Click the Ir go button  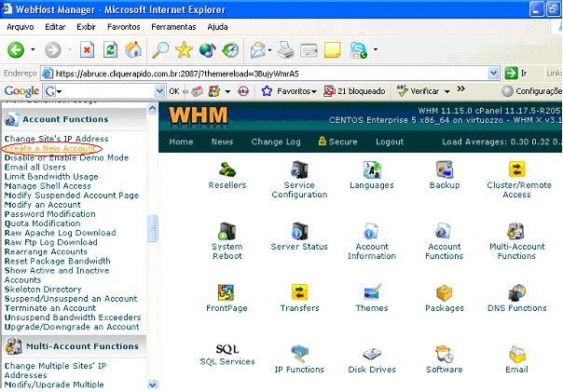click(x=515, y=74)
